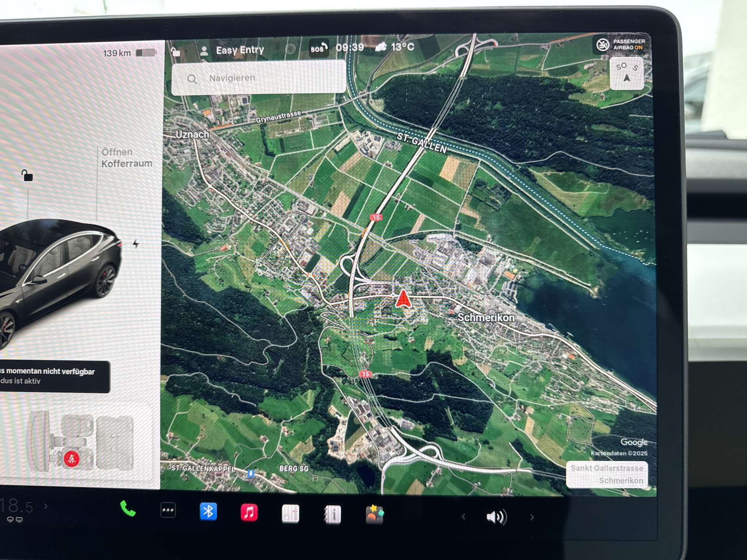Decrease volume with left arrow
This screenshot has height=560, width=747.
pyautogui.click(x=463, y=517)
